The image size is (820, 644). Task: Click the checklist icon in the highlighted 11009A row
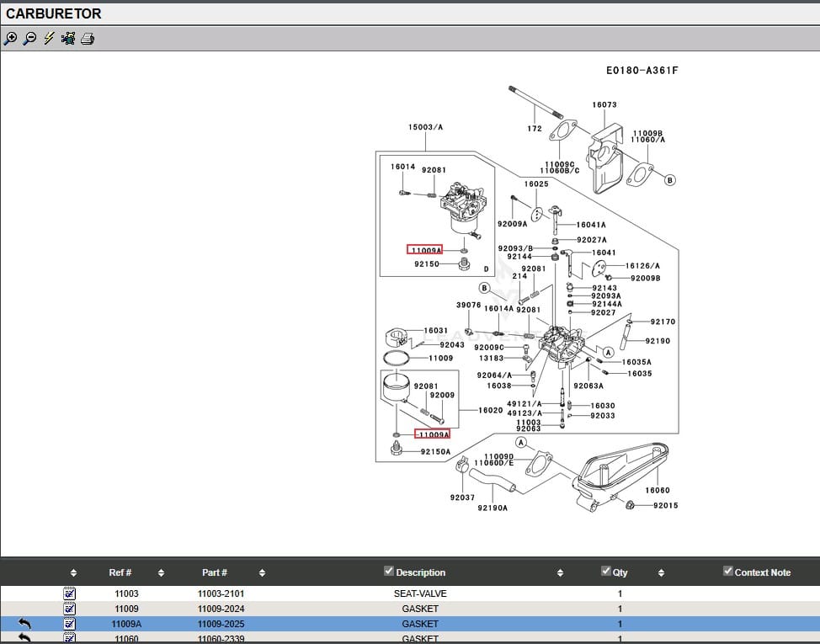(70, 624)
